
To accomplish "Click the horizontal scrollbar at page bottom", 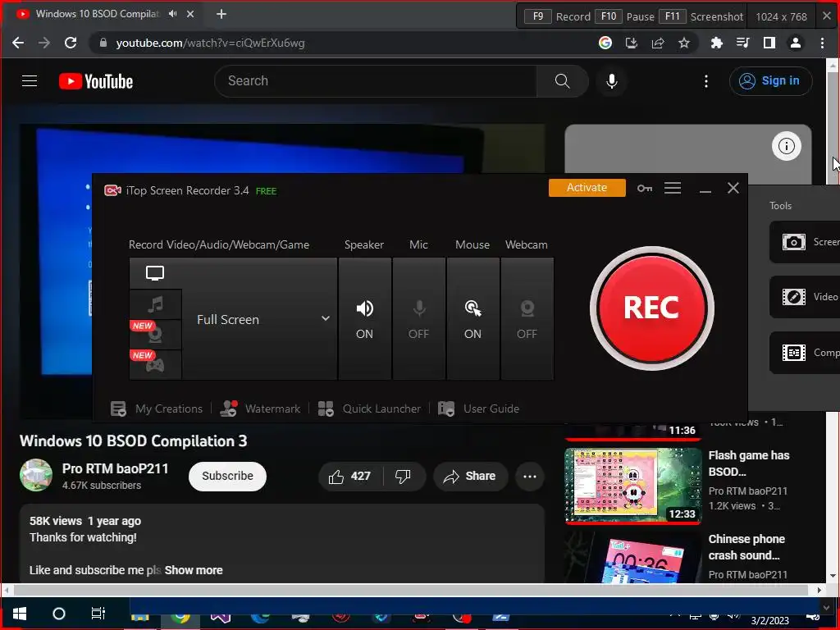I will [x=410, y=591].
